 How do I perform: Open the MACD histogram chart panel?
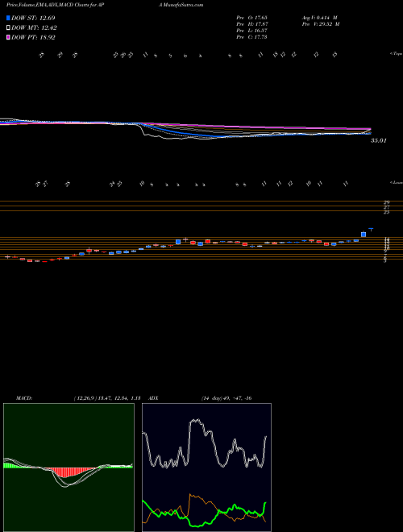69,468
